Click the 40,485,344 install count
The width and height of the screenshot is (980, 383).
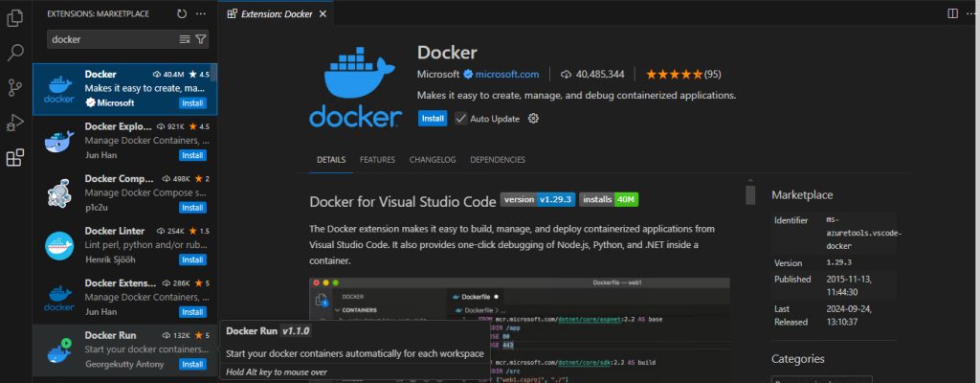coord(592,74)
